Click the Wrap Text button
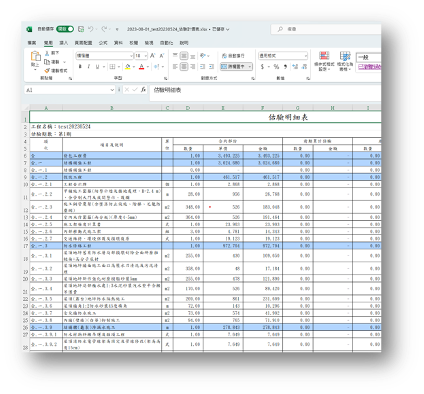This screenshot has width=424, height=394. click(x=233, y=56)
